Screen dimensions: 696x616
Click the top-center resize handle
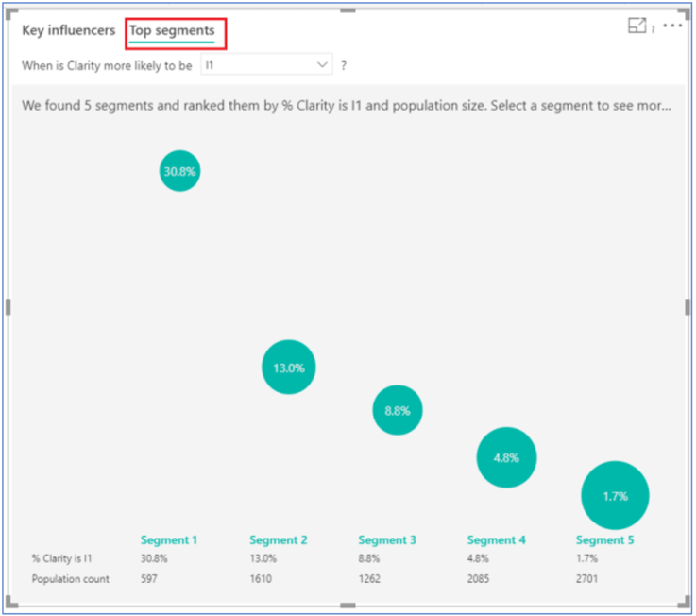point(348,9)
